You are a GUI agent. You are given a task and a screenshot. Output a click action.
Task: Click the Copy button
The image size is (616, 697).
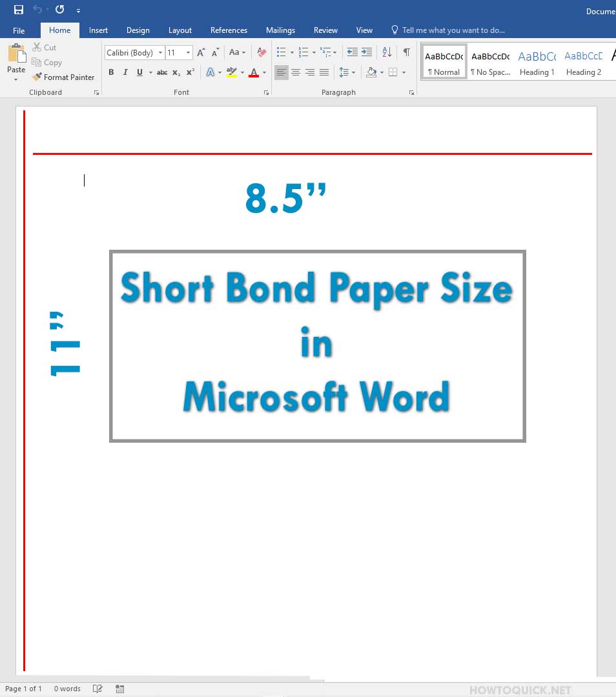click(46, 62)
